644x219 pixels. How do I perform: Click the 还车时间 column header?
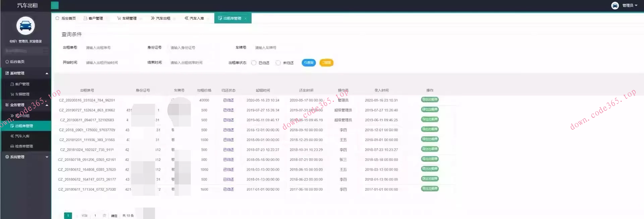[306, 90]
